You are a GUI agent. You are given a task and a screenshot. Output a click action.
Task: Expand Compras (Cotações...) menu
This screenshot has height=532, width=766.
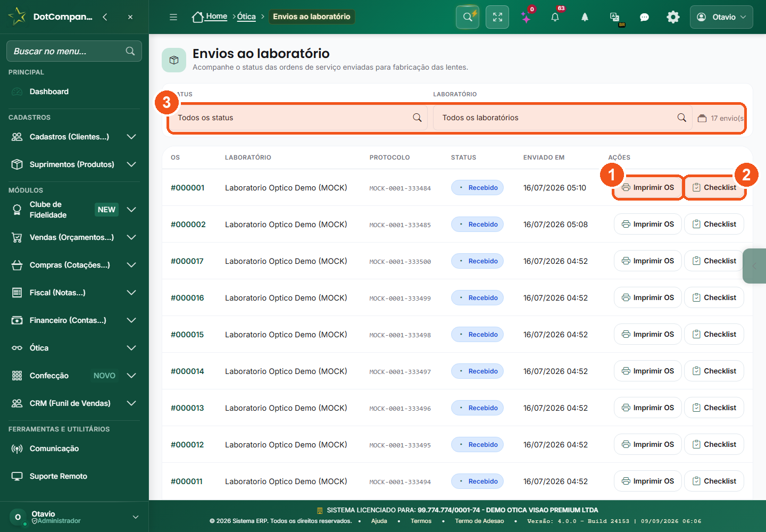pos(74,265)
